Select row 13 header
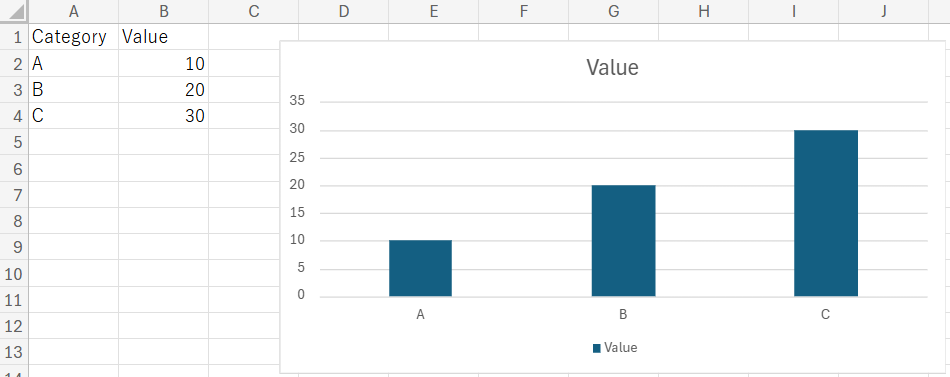Viewport: 950px width, 377px height. (14, 352)
